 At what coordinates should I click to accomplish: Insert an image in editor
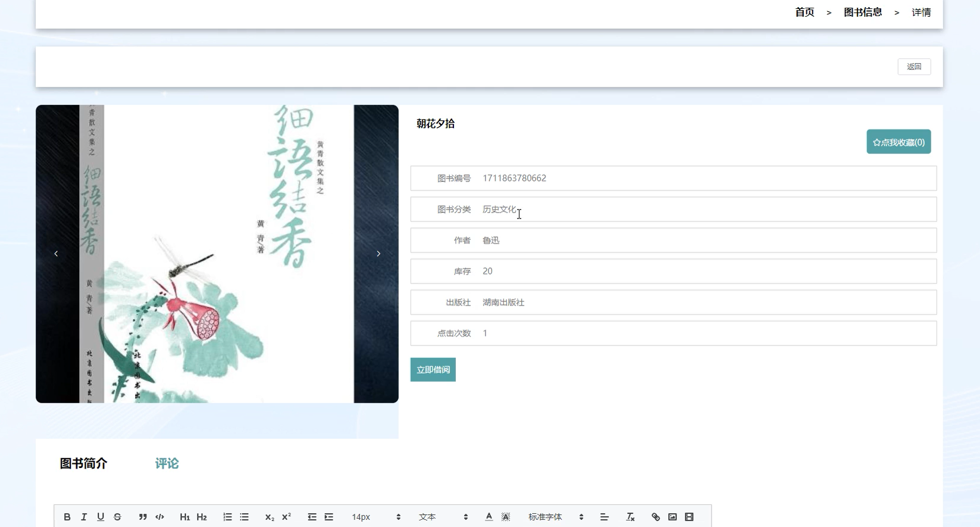pyautogui.click(x=672, y=517)
